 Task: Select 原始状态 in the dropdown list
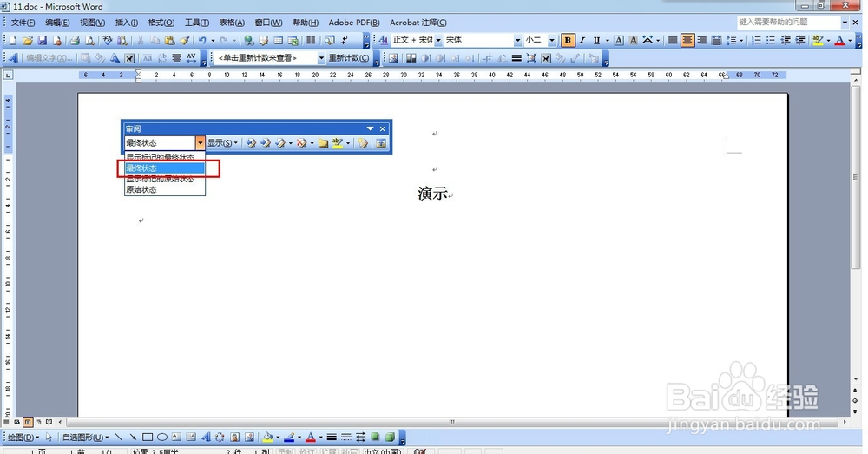[165, 189]
